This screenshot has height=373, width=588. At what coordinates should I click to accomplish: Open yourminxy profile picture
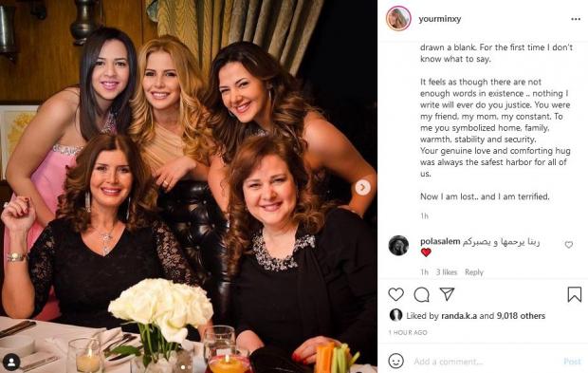pos(398,18)
